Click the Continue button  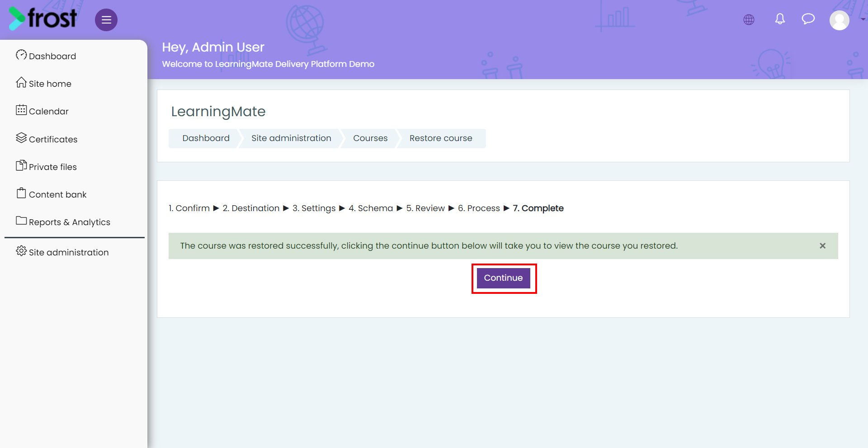pos(503,278)
